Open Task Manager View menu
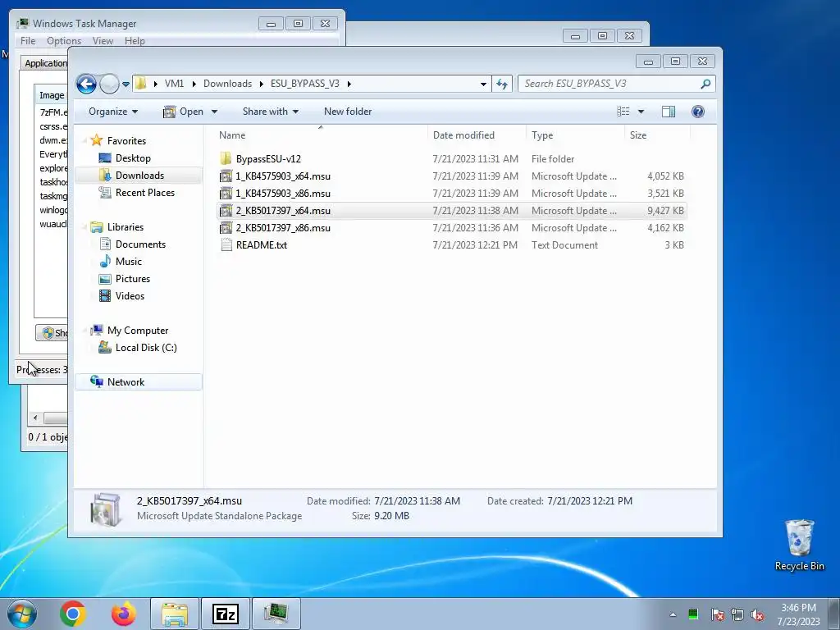This screenshot has width=840, height=630. point(103,41)
